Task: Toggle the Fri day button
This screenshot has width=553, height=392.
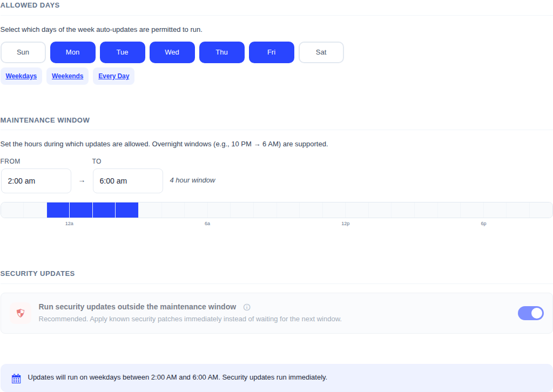Action: pyautogui.click(x=272, y=52)
